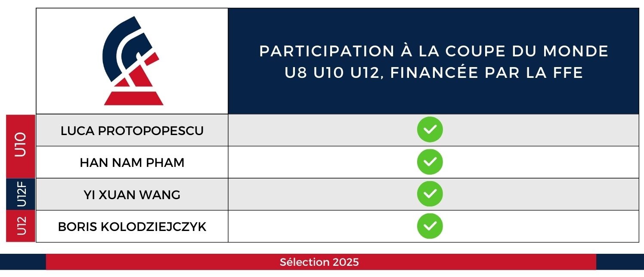Click the name Luca Protopopescu
The height and width of the screenshot is (277, 644).
[x=132, y=130]
